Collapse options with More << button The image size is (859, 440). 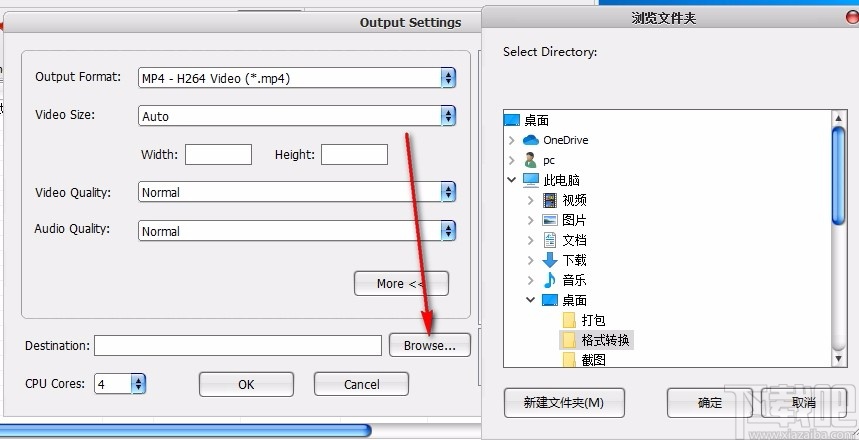(401, 283)
